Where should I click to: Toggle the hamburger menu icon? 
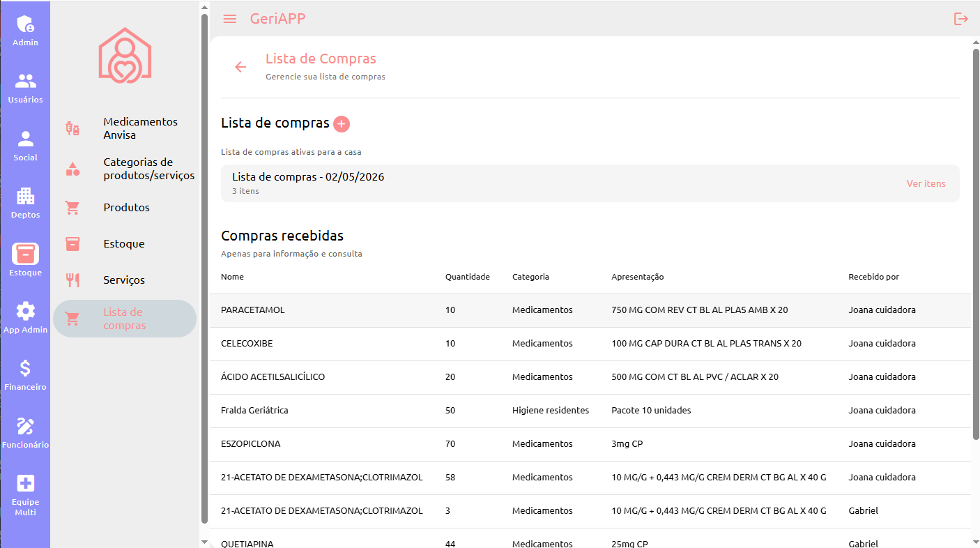(229, 19)
